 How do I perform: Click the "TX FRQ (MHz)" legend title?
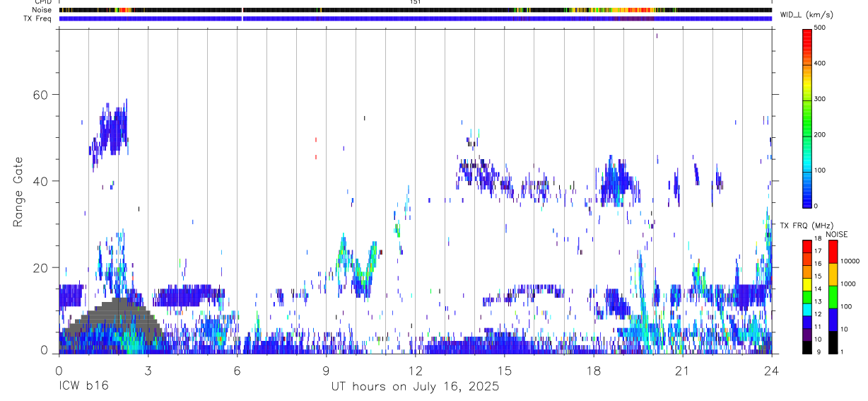[x=807, y=225]
